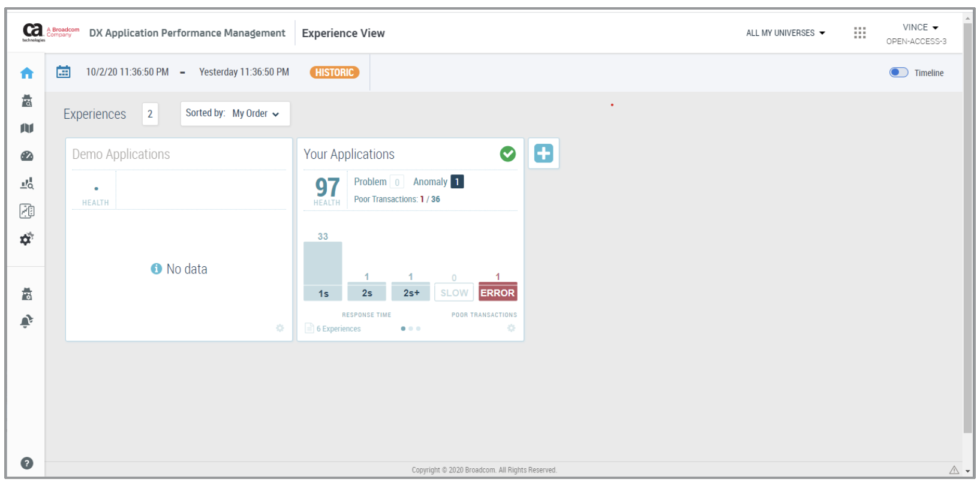Image resolution: width=980 pixels, height=482 pixels.
Task: Open the Demo Applications card title
Action: pyautogui.click(x=121, y=155)
